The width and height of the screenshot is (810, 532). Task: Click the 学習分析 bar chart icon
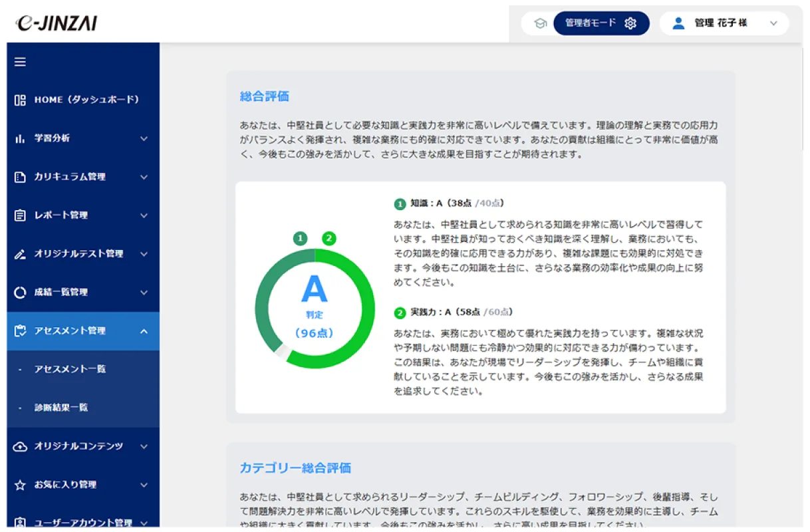click(x=20, y=138)
